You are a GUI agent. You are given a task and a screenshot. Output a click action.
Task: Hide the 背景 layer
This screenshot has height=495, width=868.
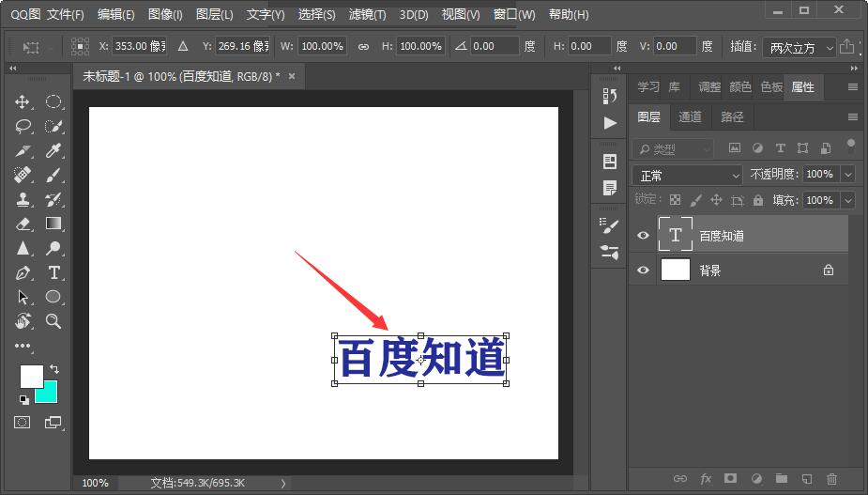(643, 270)
